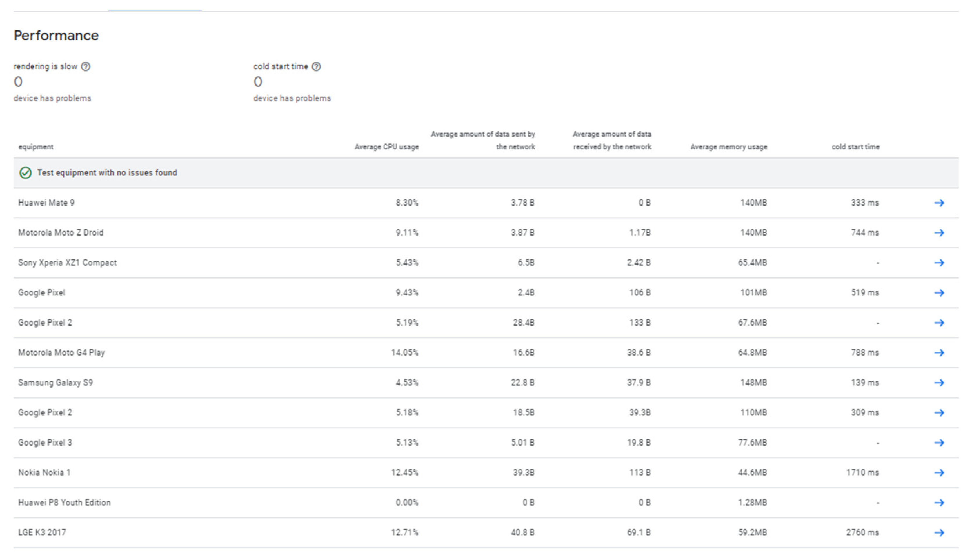Click equipment column header

[36, 147]
